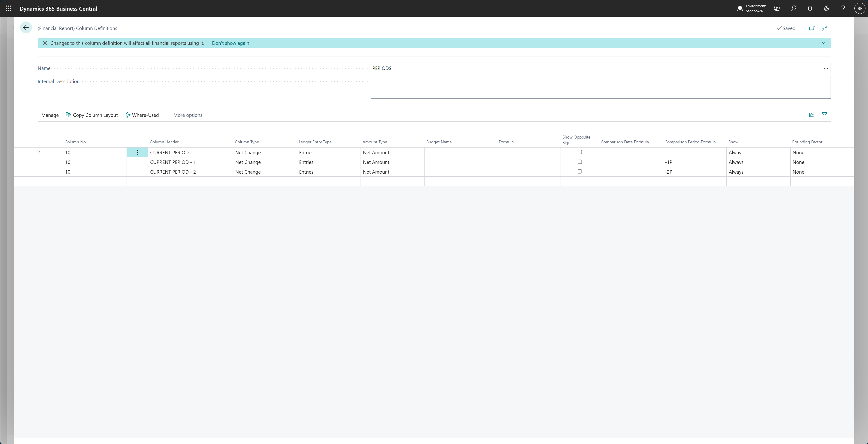Toggle Show Opposite Sign for CURRENT PERIOD - 2

click(580, 172)
